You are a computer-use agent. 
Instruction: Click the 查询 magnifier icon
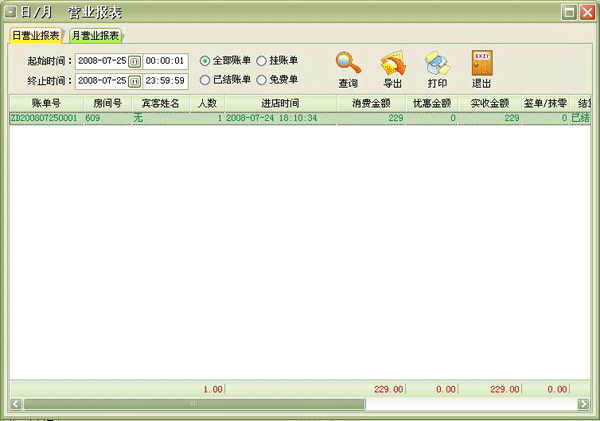pyautogui.click(x=348, y=64)
